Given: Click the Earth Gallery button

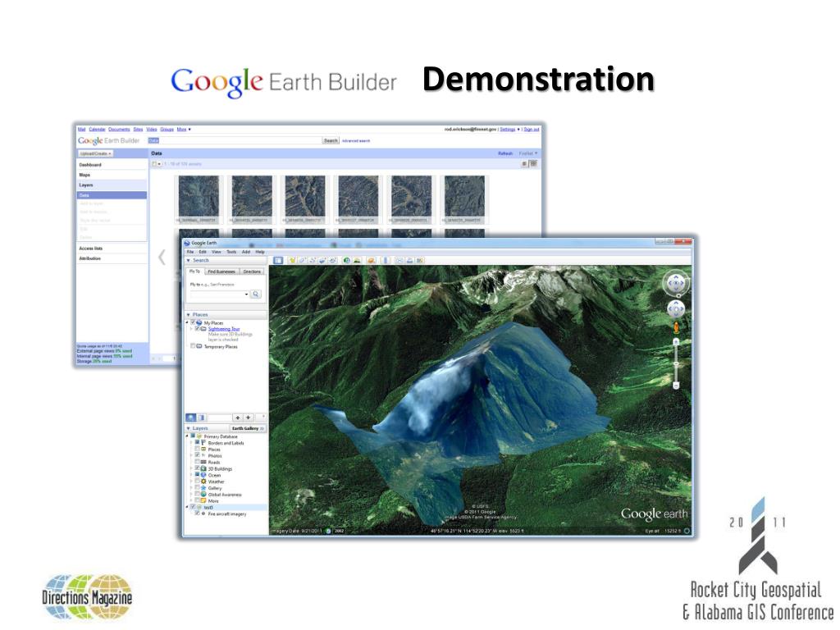Looking at the screenshot, I should 248,428.
